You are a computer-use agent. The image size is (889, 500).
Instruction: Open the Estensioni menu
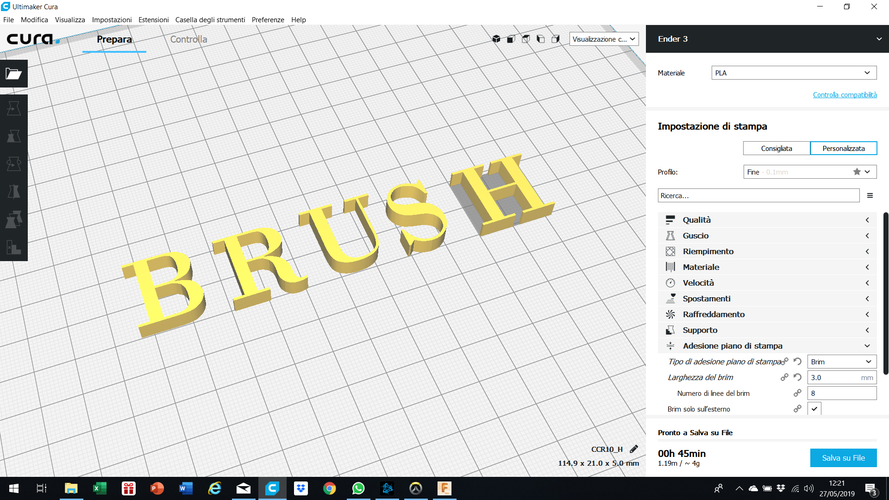tap(154, 20)
